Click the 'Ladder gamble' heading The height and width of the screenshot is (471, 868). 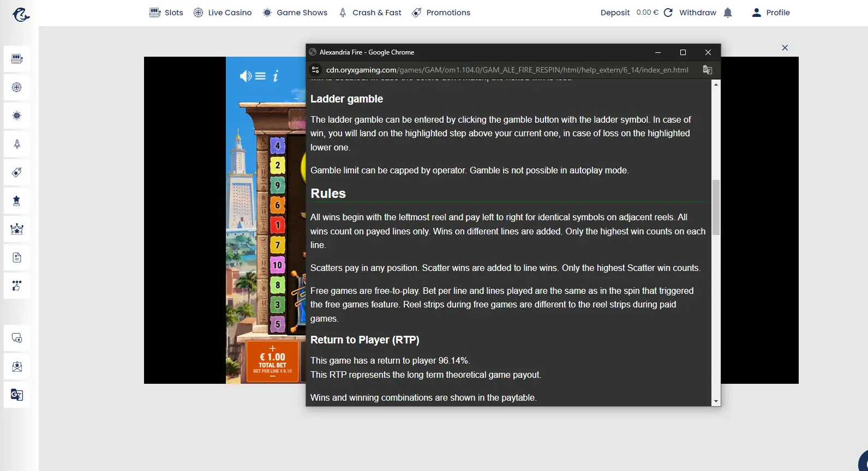347,99
